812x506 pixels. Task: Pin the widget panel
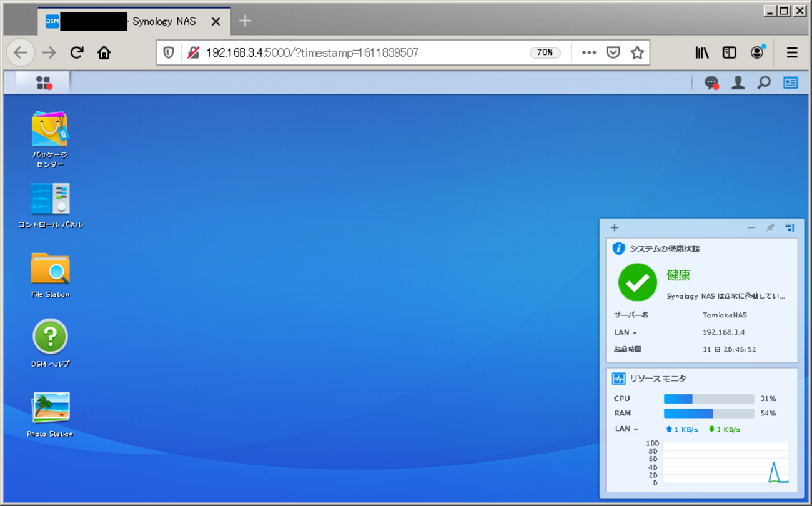pos(770,228)
